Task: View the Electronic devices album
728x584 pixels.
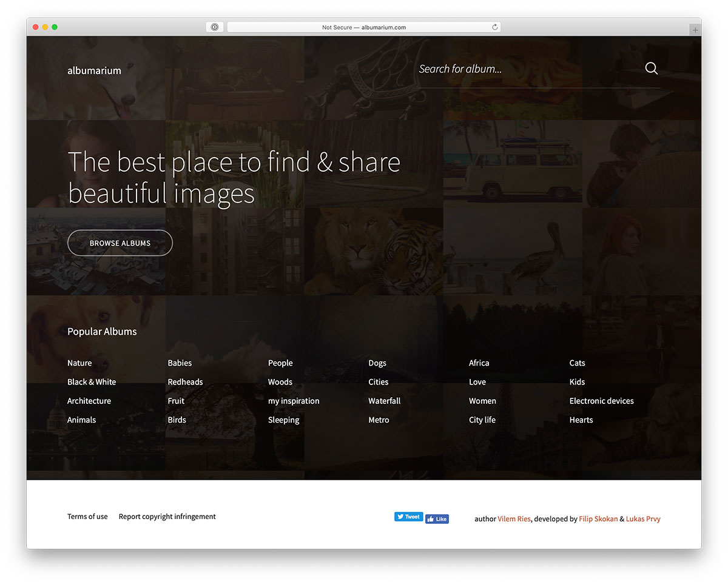Action: pyautogui.click(x=601, y=401)
